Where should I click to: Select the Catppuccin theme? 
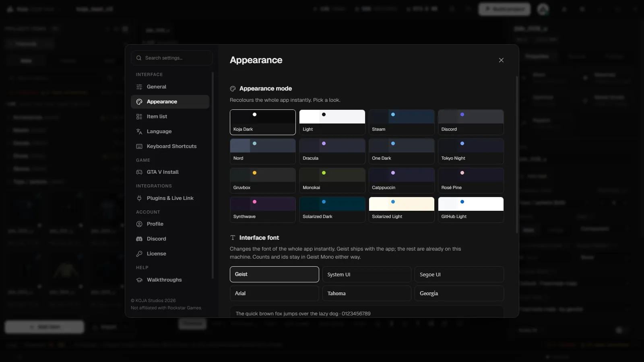402,181
